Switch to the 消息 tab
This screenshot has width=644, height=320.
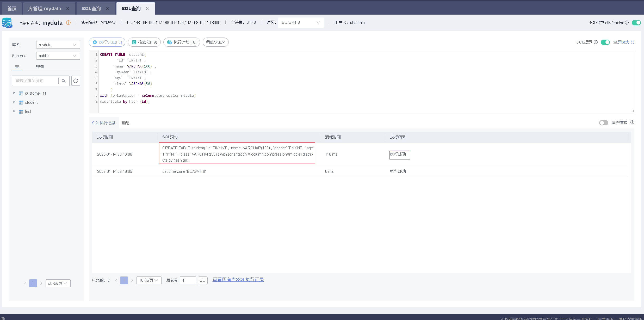pos(126,123)
